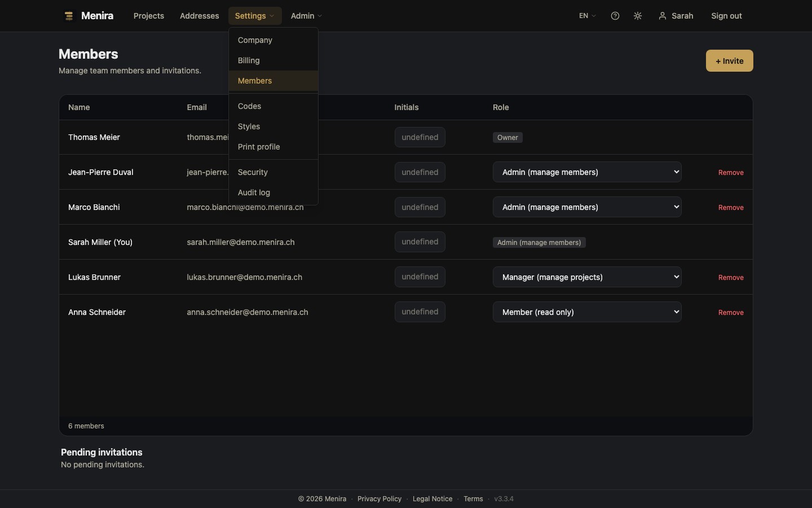This screenshot has height=508, width=812.
Task: Select Company in Settings menu
Action: pos(273,40)
